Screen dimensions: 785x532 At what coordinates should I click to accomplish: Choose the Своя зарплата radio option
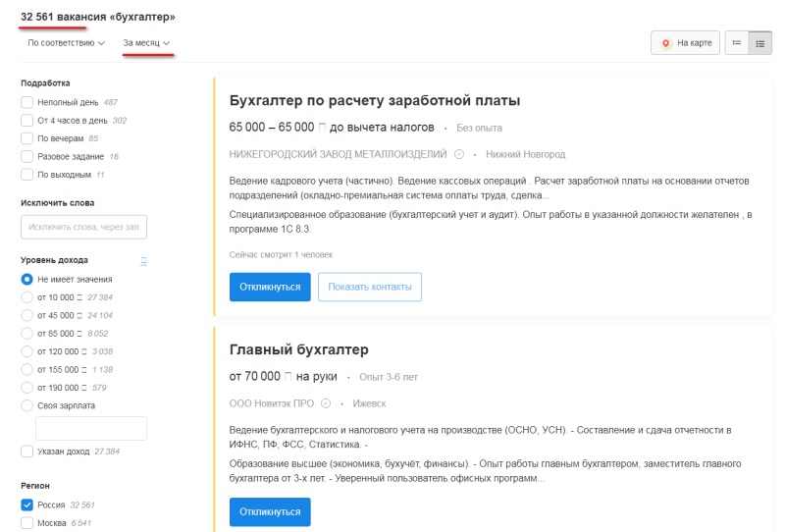tap(27, 404)
